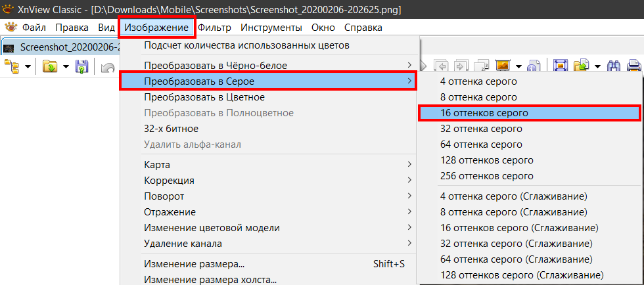Image resolution: width=644 pixels, height=285 pixels.
Task: Select Подсчет количества использованных цветов
Action: pos(269,45)
